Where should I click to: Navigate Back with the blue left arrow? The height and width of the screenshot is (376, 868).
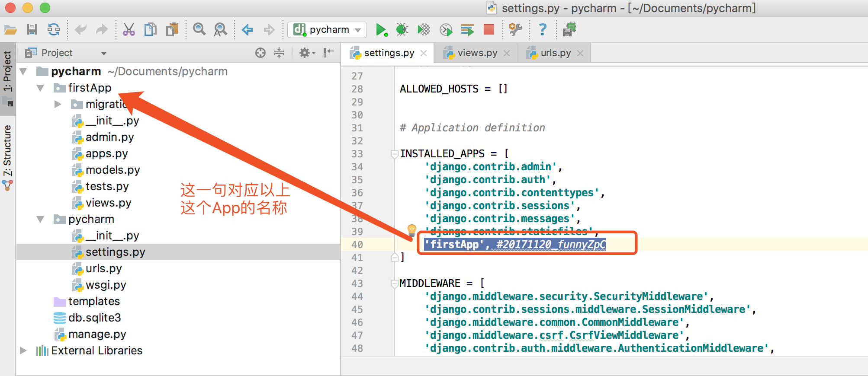tap(247, 30)
